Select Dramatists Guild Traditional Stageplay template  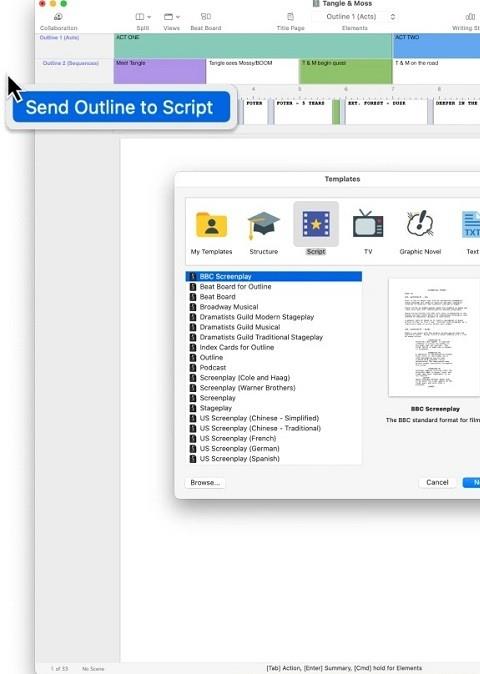click(274, 337)
